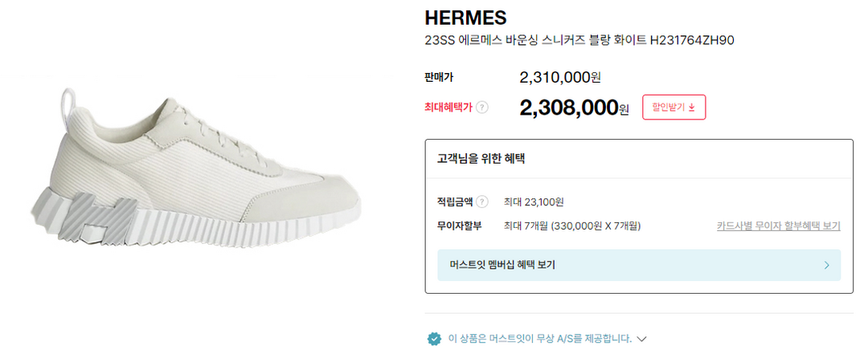Click the blue verified badge icon
The height and width of the screenshot is (362, 868).
point(434,339)
